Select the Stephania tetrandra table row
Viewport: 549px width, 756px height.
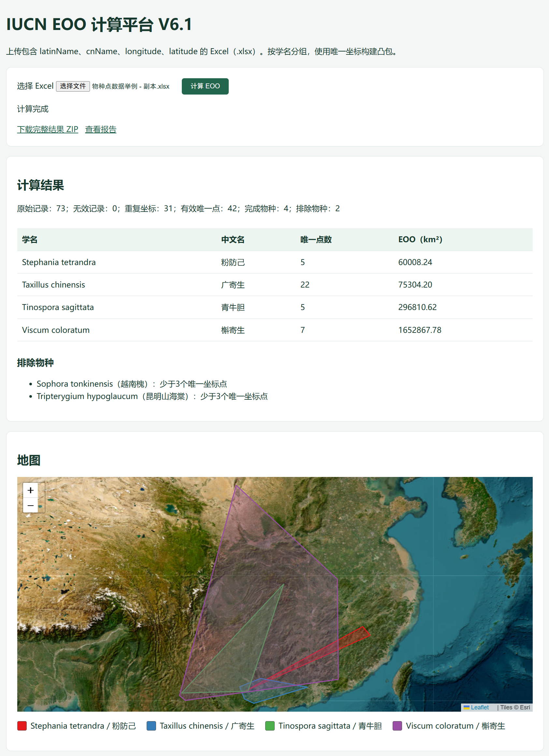pyautogui.click(x=275, y=262)
